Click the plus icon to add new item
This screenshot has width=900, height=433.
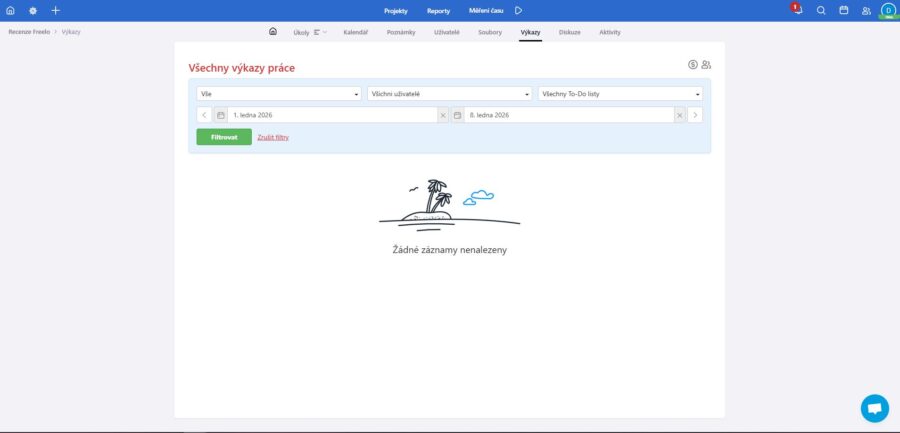(56, 10)
